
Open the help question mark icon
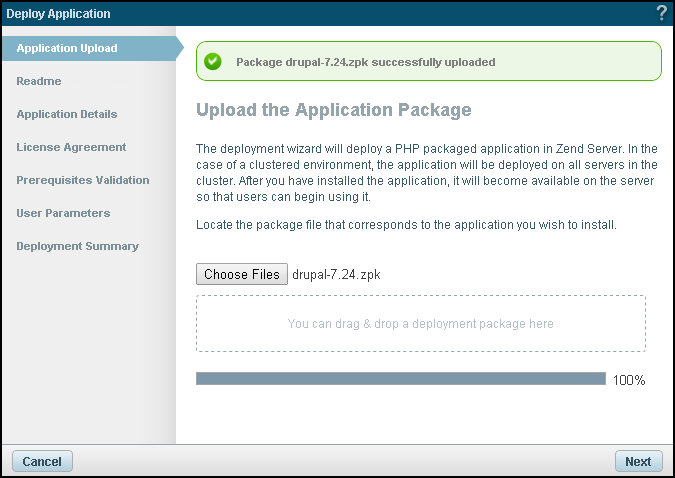661,13
